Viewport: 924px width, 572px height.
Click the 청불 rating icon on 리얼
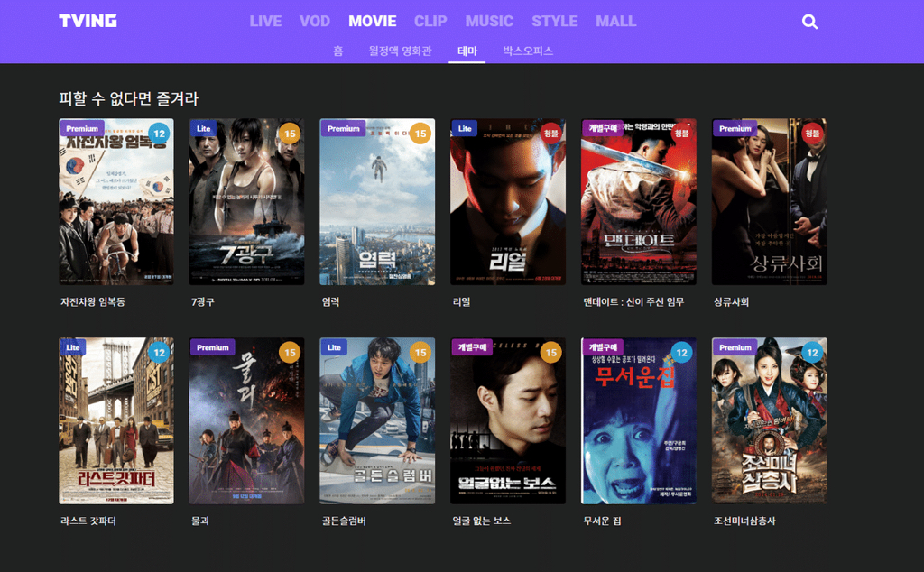click(x=551, y=134)
